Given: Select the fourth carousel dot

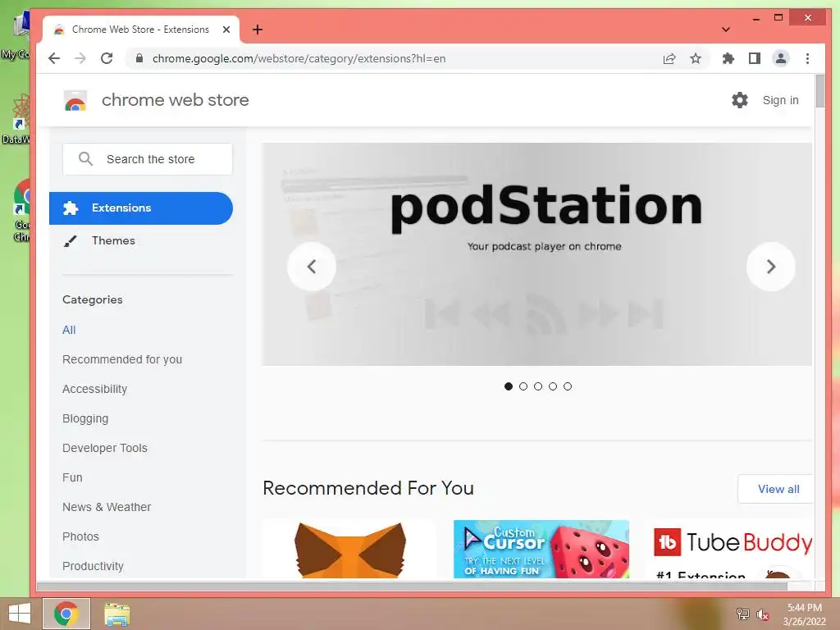Looking at the screenshot, I should [x=553, y=386].
